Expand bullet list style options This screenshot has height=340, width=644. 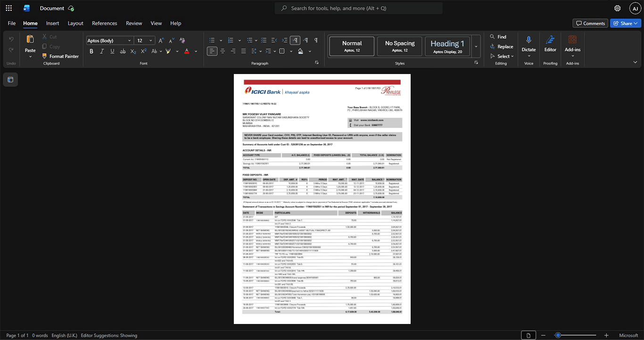pos(221,41)
